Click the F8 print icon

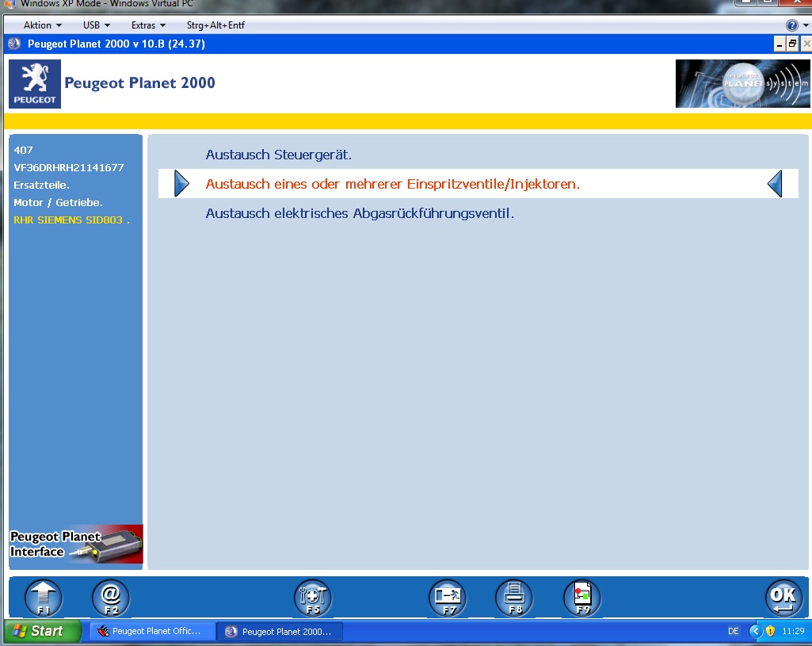point(514,598)
